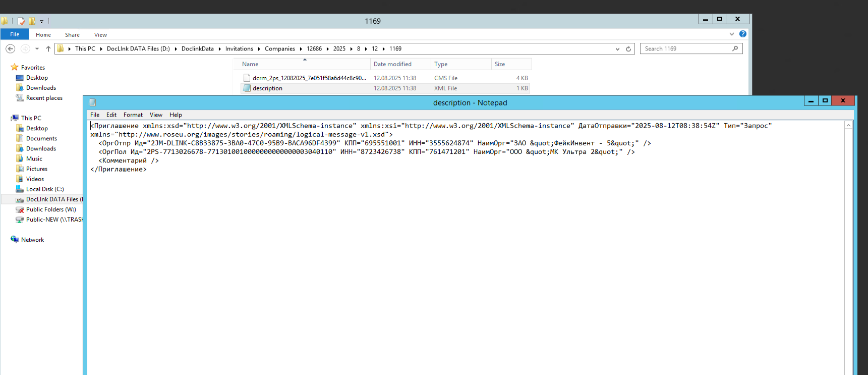Screen dimensions: 868x375
Task: Open recent locations dropdown arrow
Action: pyautogui.click(x=37, y=49)
